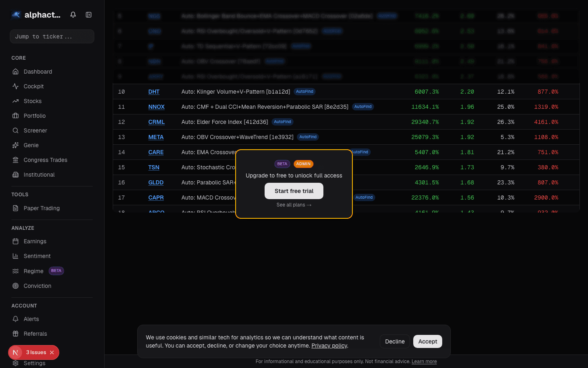The height and width of the screenshot is (368, 588).
Task: Launch the Genie feature
Action: coord(31,145)
